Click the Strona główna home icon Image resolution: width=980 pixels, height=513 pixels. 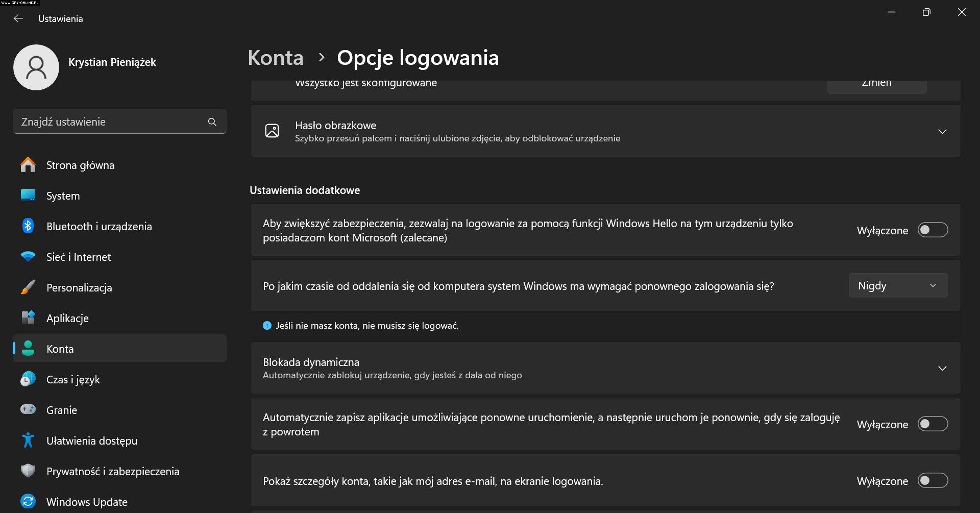(x=28, y=165)
